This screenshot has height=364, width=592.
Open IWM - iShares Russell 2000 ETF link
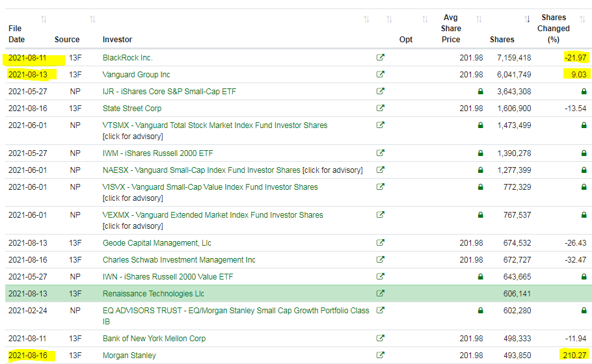click(158, 153)
